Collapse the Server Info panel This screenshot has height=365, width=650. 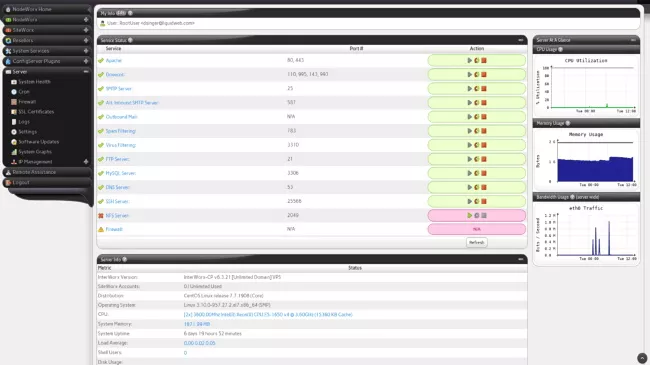tap(521, 259)
